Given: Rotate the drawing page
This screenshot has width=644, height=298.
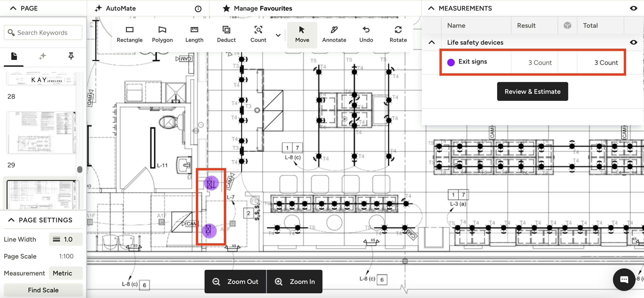Looking at the screenshot, I should [398, 35].
